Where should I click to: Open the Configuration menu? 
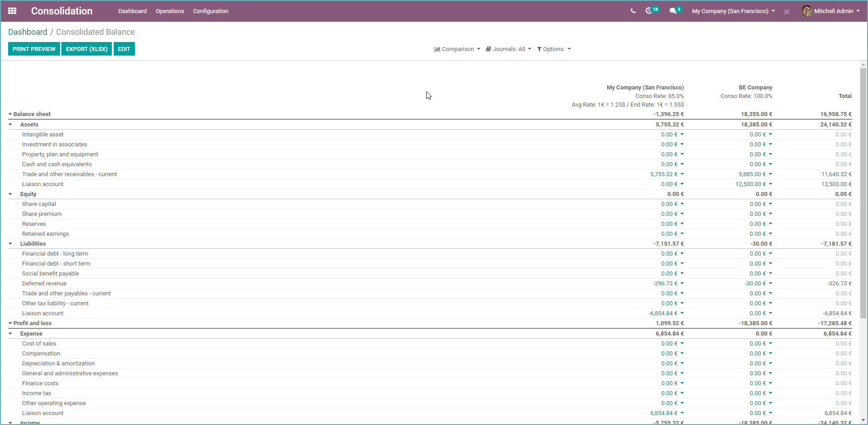point(210,11)
